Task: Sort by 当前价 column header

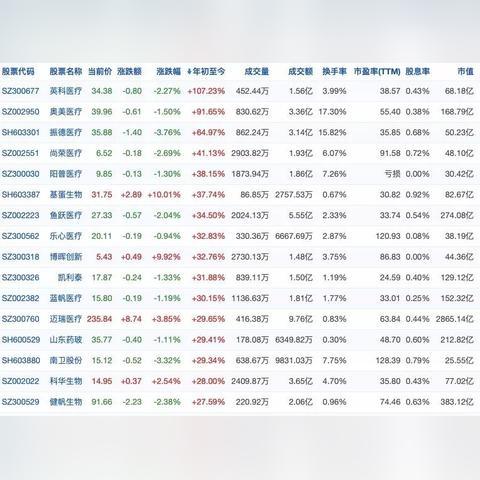Action: click(x=100, y=71)
